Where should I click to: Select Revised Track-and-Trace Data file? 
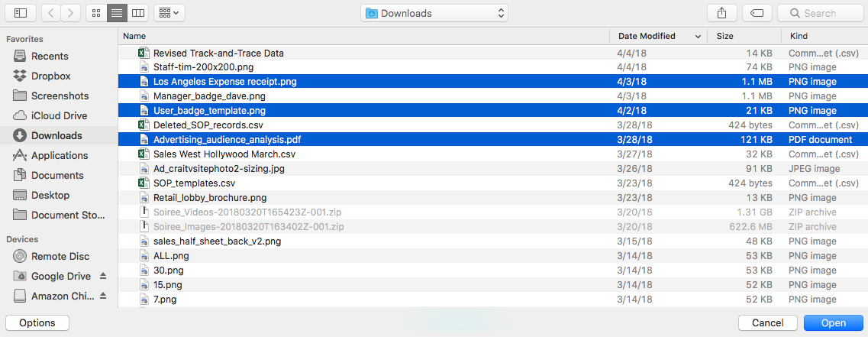(492, 53)
